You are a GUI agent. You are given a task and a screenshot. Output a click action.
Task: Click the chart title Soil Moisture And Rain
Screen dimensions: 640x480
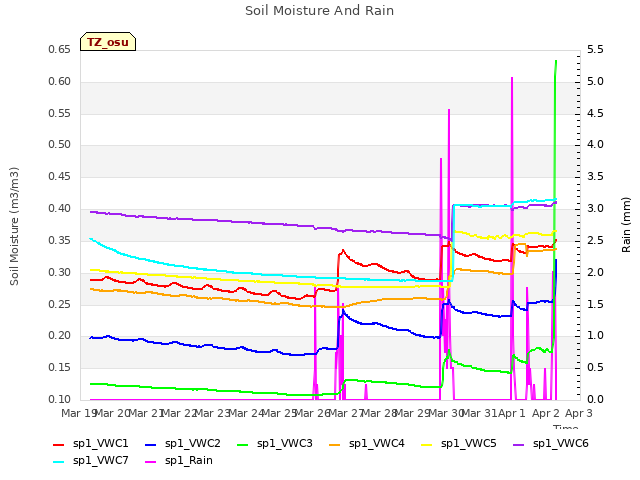click(x=320, y=11)
